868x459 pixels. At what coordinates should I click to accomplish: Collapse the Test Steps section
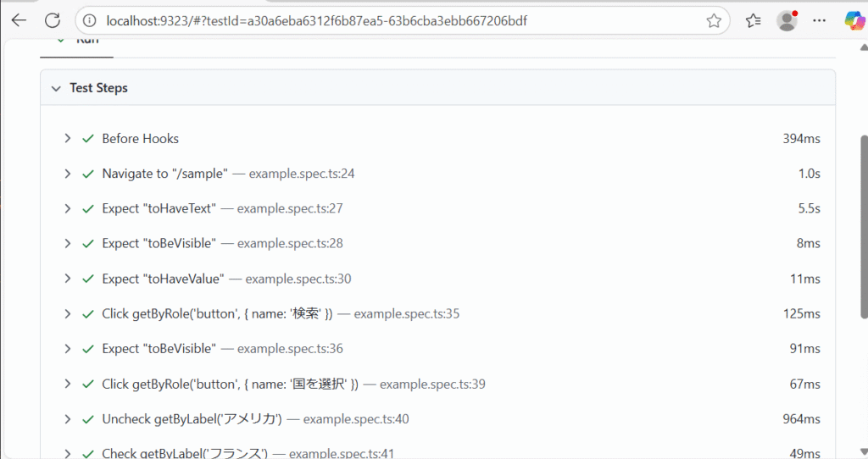pyautogui.click(x=56, y=88)
